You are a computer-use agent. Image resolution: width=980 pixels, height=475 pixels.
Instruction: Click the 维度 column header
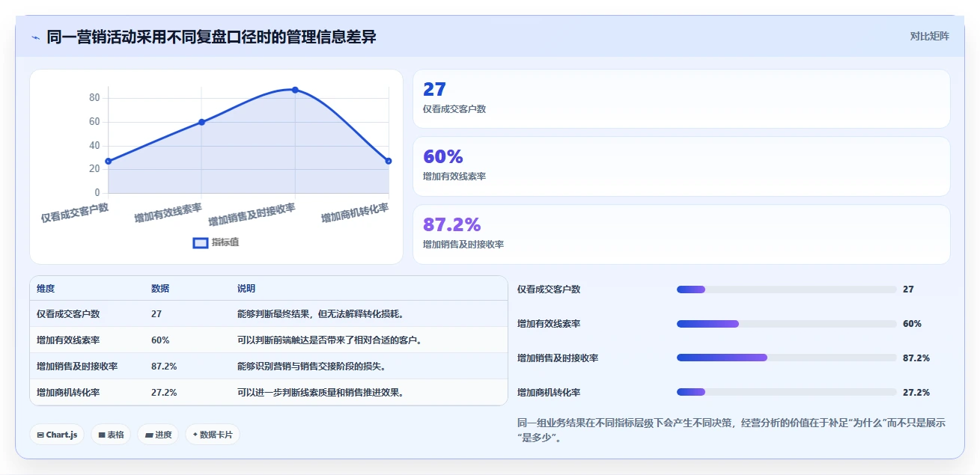coord(46,289)
